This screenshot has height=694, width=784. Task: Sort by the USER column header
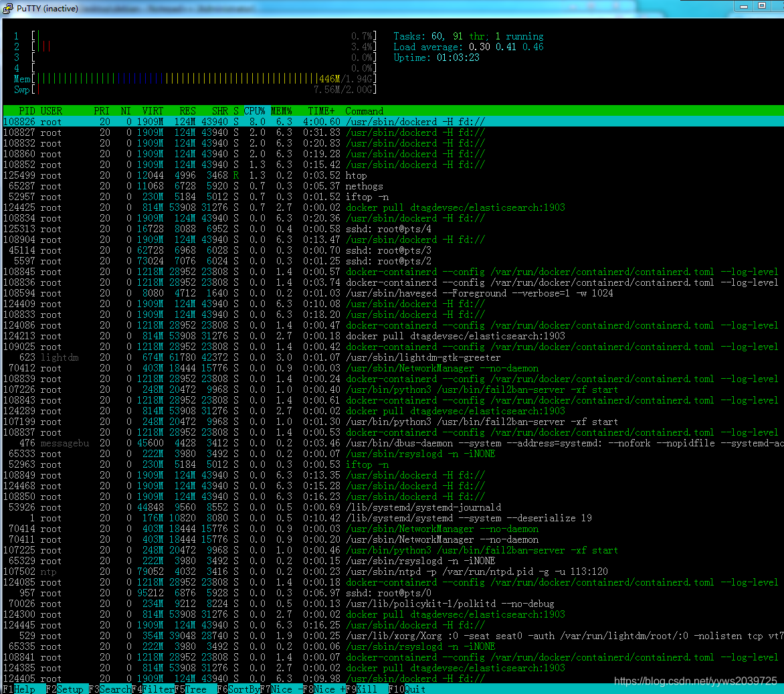(x=51, y=111)
